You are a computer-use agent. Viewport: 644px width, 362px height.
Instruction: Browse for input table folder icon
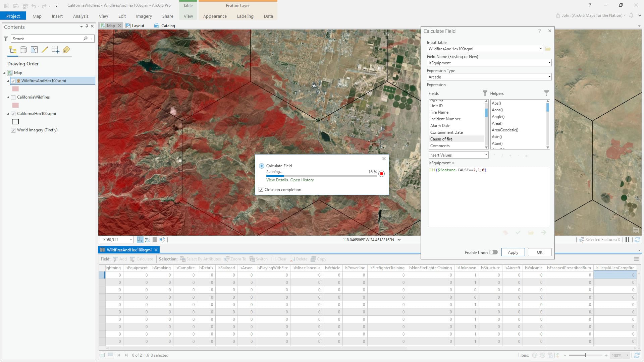(548, 49)
